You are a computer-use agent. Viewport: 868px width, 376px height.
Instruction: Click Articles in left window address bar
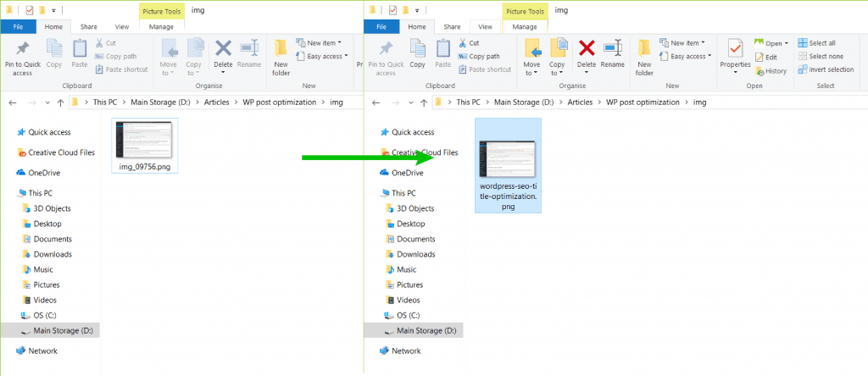pos(216,102)
